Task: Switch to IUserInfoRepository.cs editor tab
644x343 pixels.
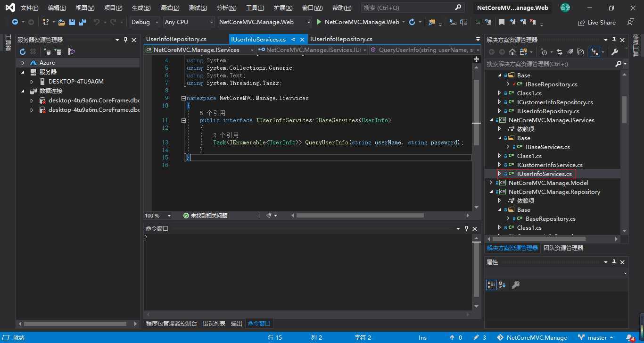Action: pos(341,39)
